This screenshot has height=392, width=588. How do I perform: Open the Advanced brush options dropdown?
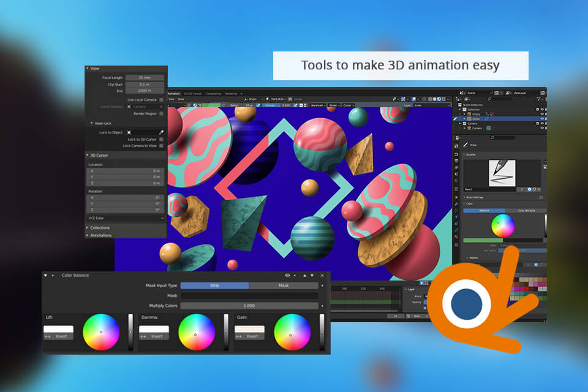pyautogui.click(x=317, y=105)
